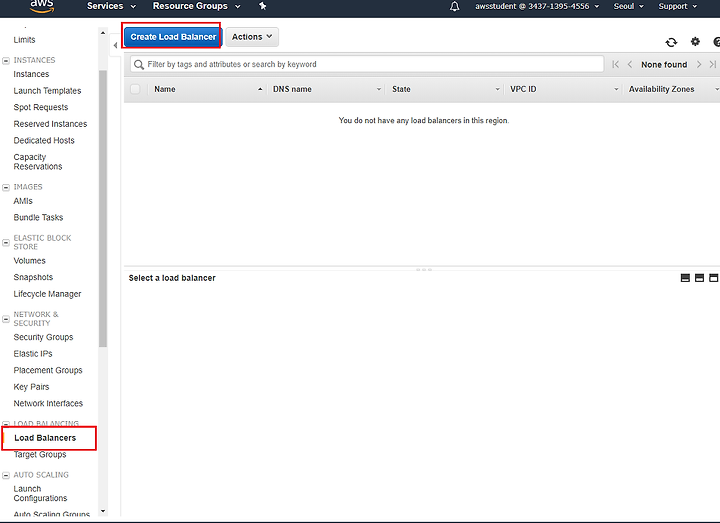Viewport: 720px width, 523px height.
Task: Open Placement Groups in sidebar
Action: point(48,370)
